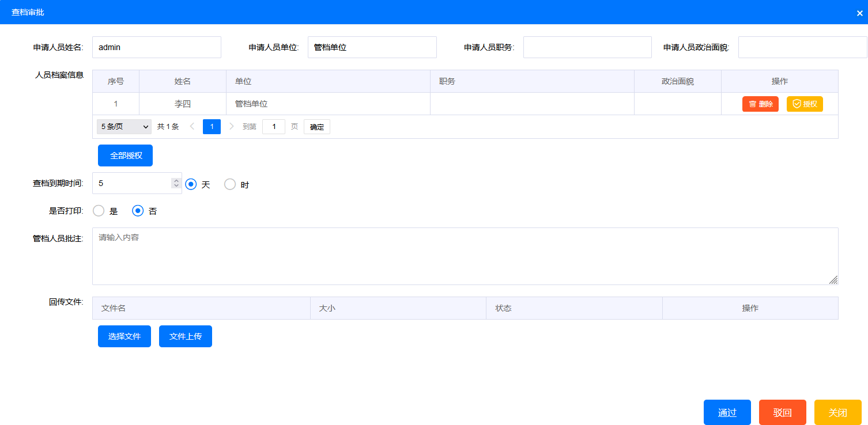Screen dimensions: 868x425
Task: Click page number 1 in pagination
Action: click(x=212, y=127)
